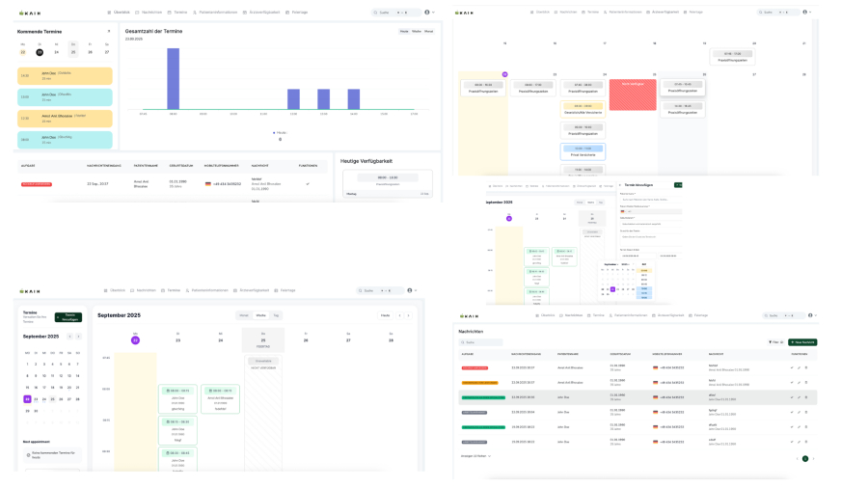Click trash icon in first Nachrichten table row
The height and width of the screenshot is (488, 868).
pos(806,367)
